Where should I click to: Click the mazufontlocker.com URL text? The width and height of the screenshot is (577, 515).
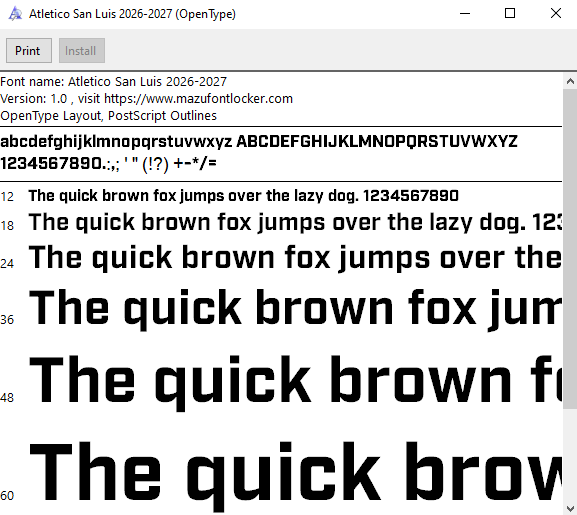click(x=198, y=99)
